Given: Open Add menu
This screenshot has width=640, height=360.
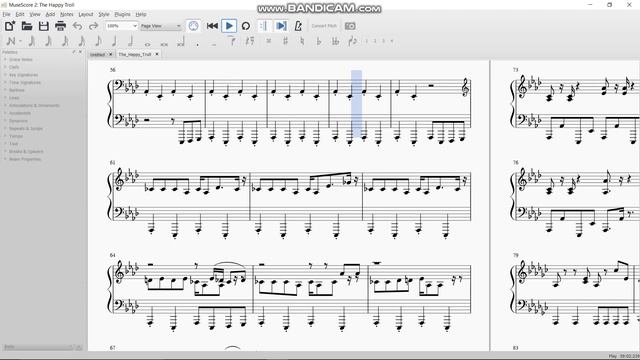Looking at the screenshot, I should (50, 14).
